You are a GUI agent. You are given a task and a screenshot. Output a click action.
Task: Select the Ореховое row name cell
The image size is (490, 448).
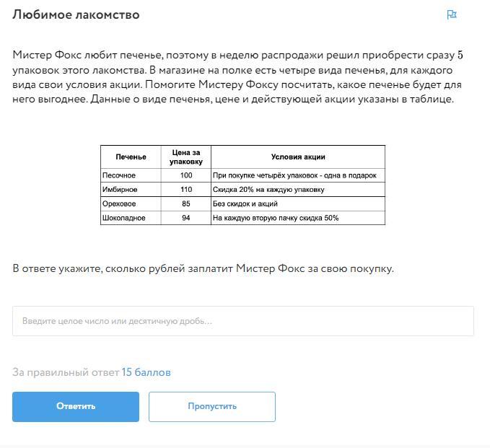tap(131, 203)
